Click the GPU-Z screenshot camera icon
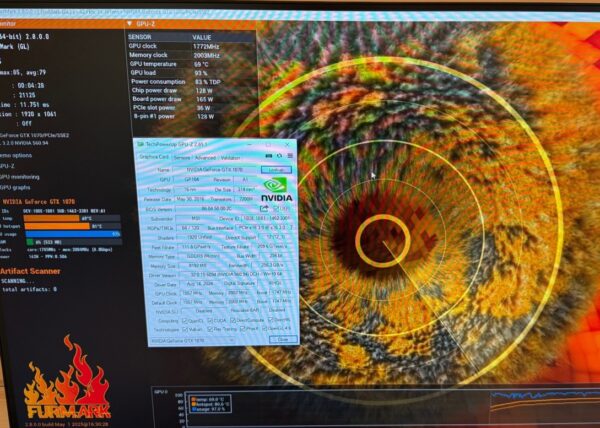 (269, 156)
